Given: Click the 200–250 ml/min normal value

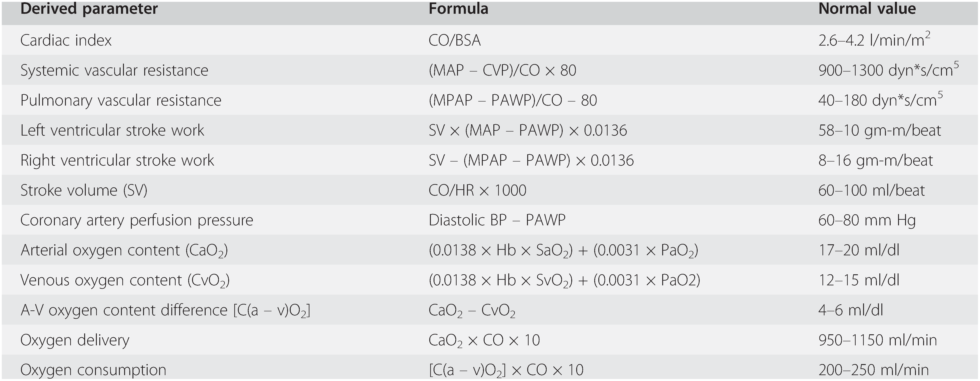Looking at the screenshot, I should point(873,370).
